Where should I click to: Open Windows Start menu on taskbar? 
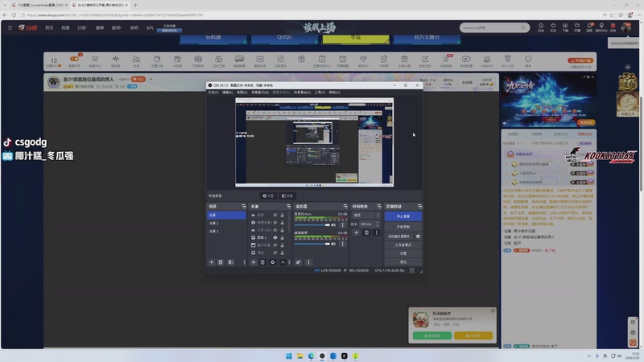[x=289, y=356]
